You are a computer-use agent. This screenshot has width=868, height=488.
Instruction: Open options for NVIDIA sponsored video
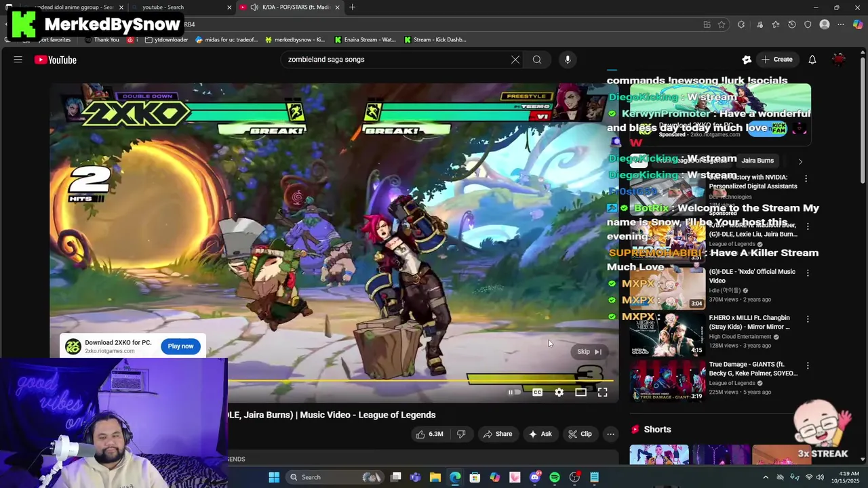tap(806, 178)
